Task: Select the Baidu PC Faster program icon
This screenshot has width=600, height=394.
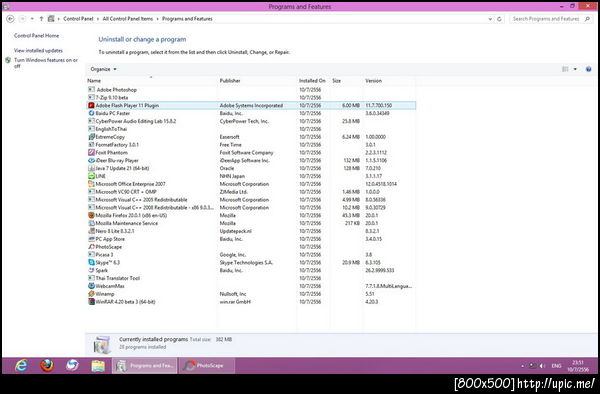Action: pyautogui.click(x=91, y=113)
